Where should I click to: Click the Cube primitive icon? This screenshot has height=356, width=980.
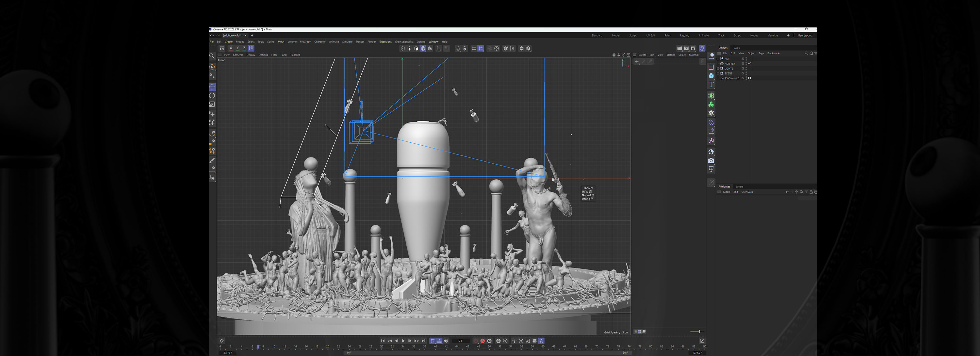tap(711, 76)
